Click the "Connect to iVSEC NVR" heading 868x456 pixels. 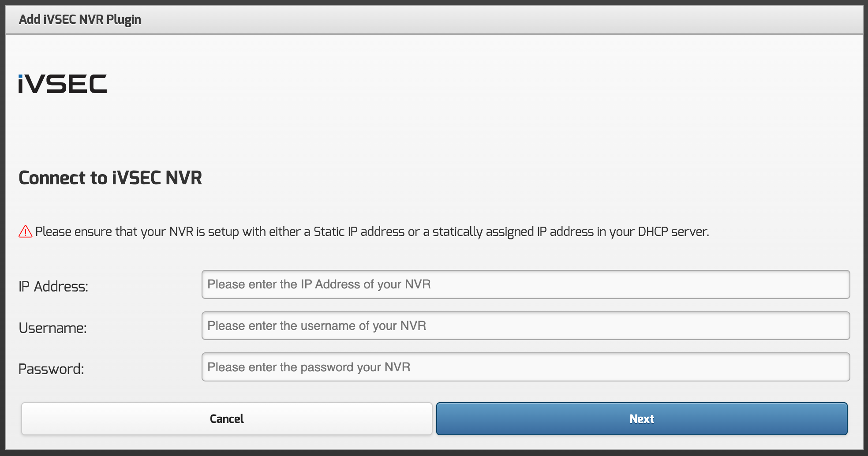110,178
